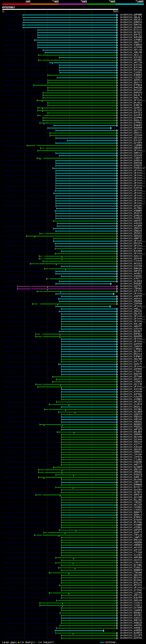Click label UniRef100_C1MSP1
Viewport: 146px width, 644px height.
131,72
